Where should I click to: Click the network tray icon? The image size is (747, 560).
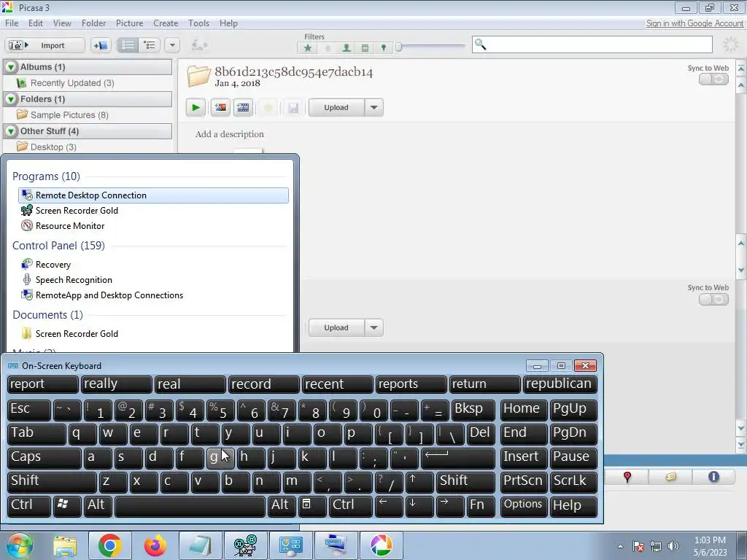tap(656, 546)
